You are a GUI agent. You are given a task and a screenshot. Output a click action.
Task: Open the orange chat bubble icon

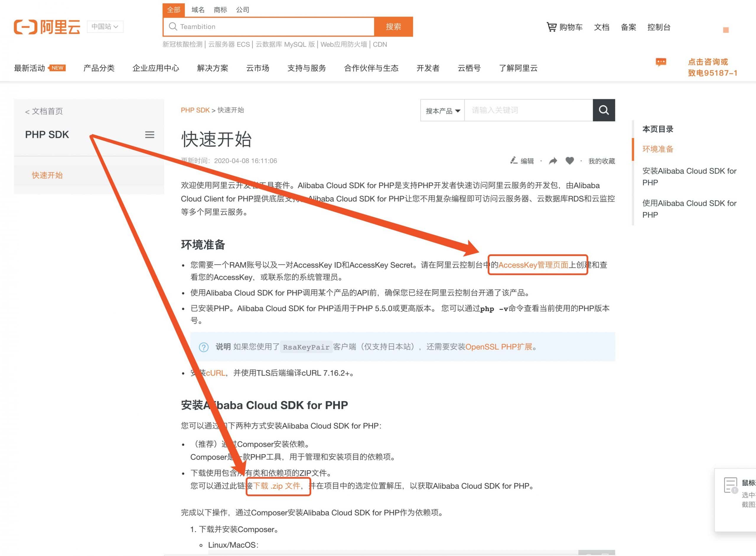tap(661, 62)
